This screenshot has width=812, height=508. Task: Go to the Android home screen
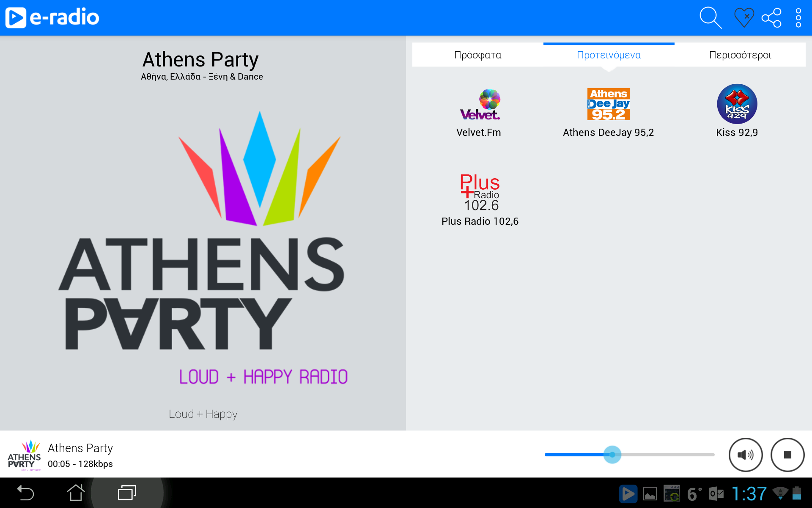[76, 493]
